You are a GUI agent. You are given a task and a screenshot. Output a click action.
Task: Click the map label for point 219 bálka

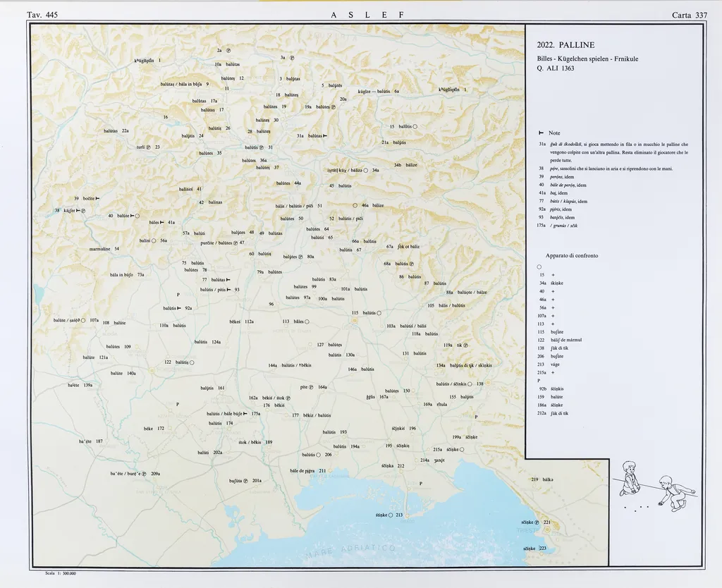click(x=542, y=479)
